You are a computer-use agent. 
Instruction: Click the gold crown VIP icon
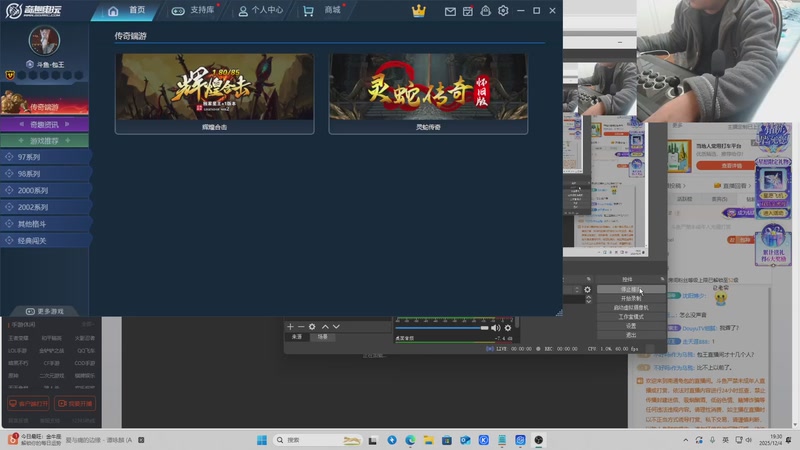click(418, 11)
